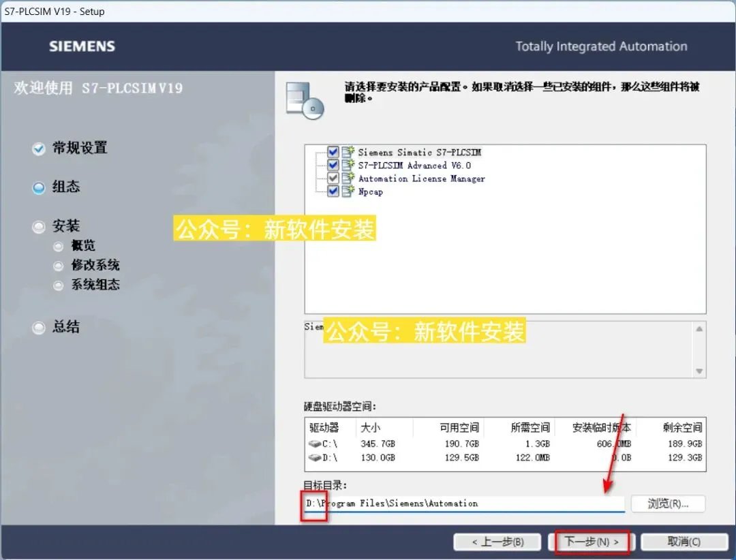Click the 189.9GB remaining space cell
This screenshot has width=736, height=560.
(x=686, y=444)
